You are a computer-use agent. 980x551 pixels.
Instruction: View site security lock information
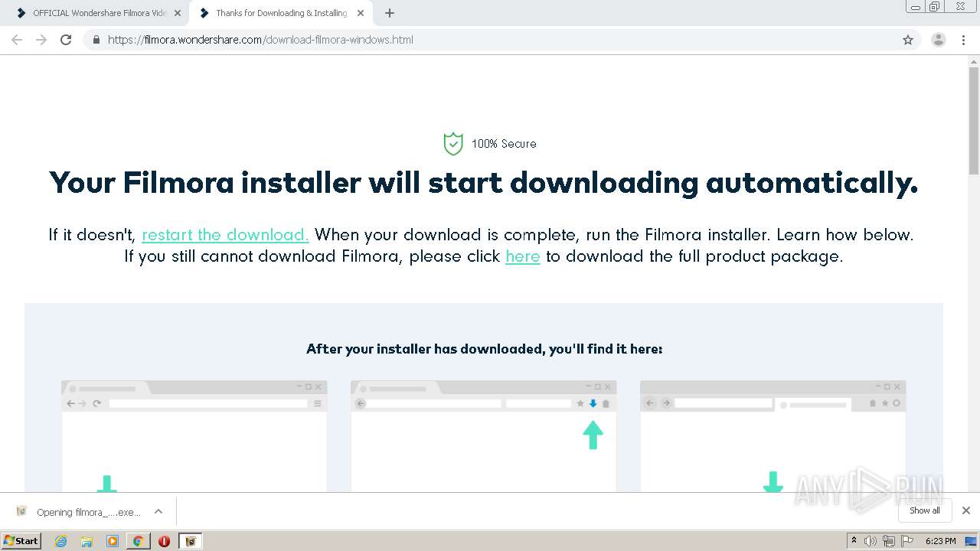[x=96, y=40]
